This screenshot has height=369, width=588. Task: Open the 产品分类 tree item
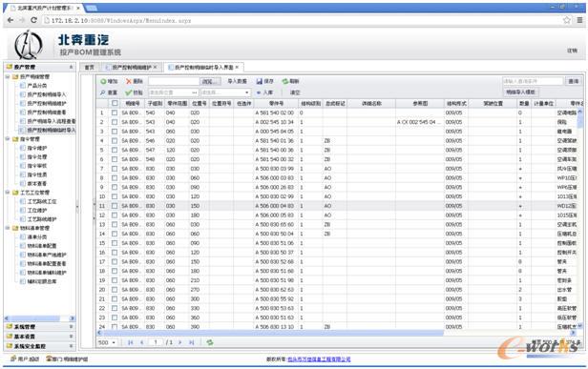[x=37, y=86]
